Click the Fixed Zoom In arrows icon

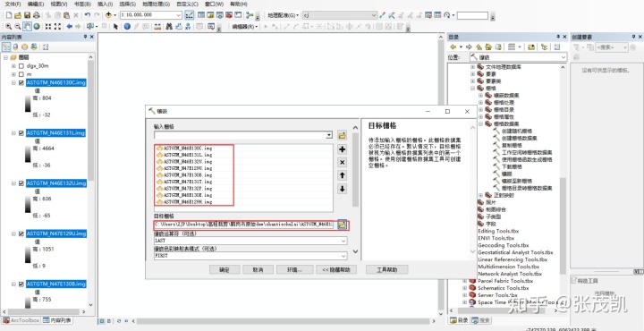(48, 26)
